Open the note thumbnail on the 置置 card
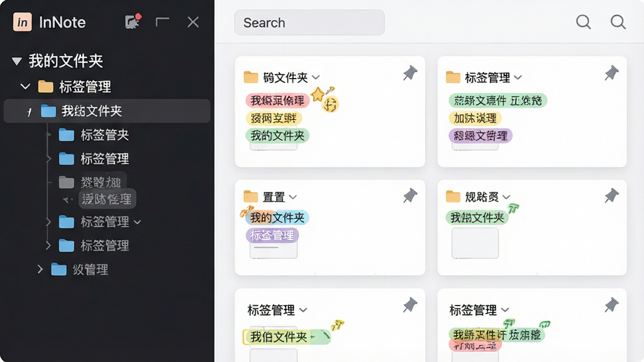Screen dimensions: 644x362 [x=274, y=250]
